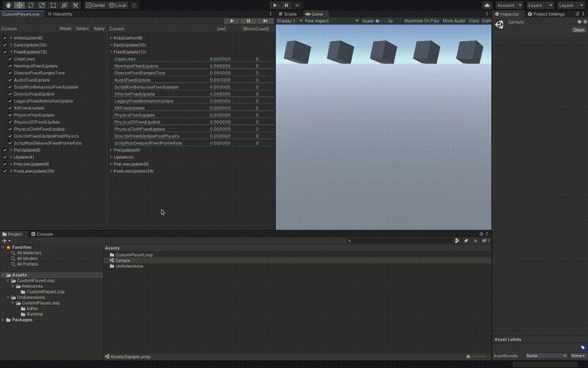
Task: Click the Pause button
Action: (286, 5)
